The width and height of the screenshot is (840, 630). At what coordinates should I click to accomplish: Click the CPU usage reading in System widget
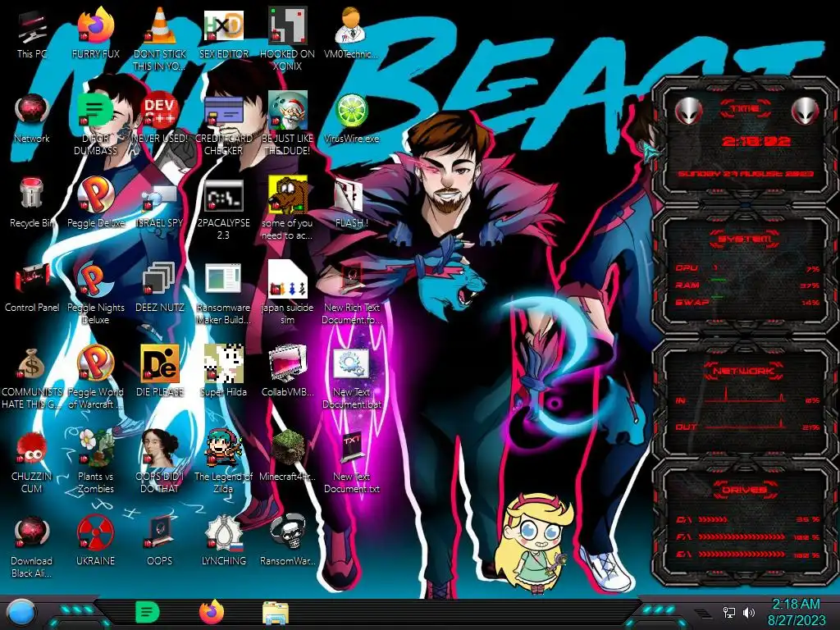pyautogui.click(x=812, y=269)
